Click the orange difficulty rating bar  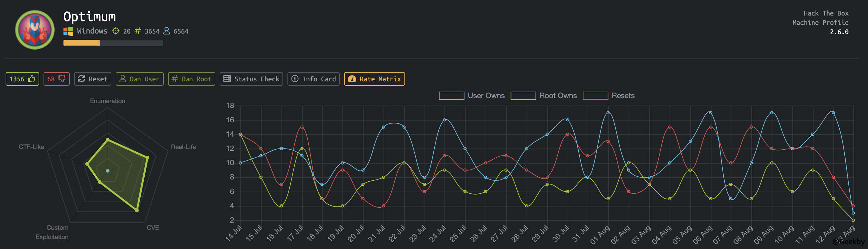pos(82,43)
